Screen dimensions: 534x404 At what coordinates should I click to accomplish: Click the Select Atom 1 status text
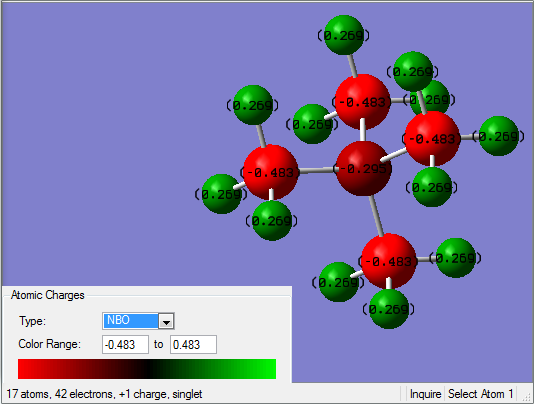point(481,394)
